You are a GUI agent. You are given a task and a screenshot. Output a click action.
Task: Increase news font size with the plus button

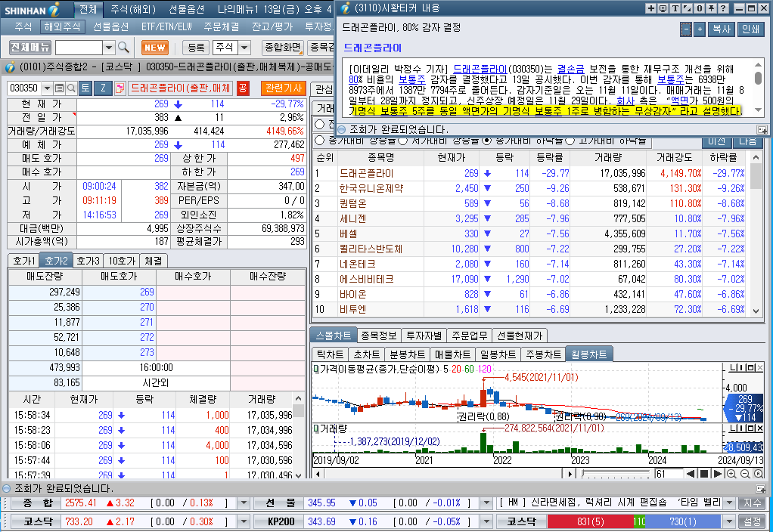pos(700,29)
